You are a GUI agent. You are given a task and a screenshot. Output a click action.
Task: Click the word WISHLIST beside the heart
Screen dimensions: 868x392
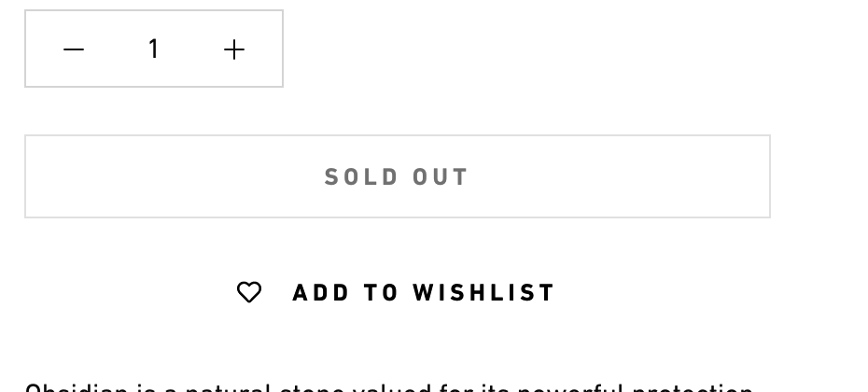(483, 292)
